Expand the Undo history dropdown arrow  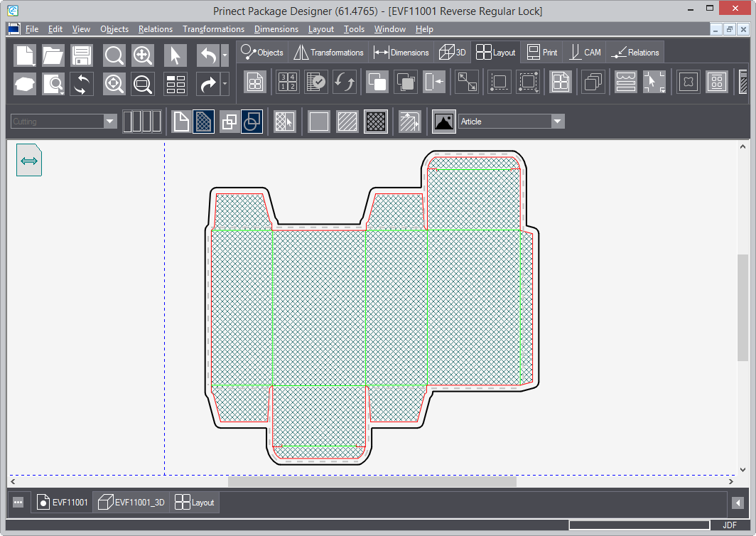[225, 55]
